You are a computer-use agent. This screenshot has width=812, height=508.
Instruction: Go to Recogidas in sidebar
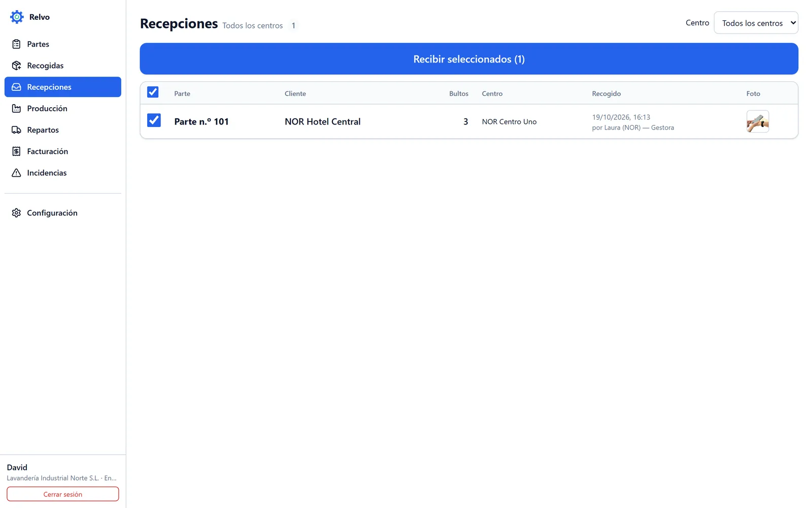coord(63,66)
